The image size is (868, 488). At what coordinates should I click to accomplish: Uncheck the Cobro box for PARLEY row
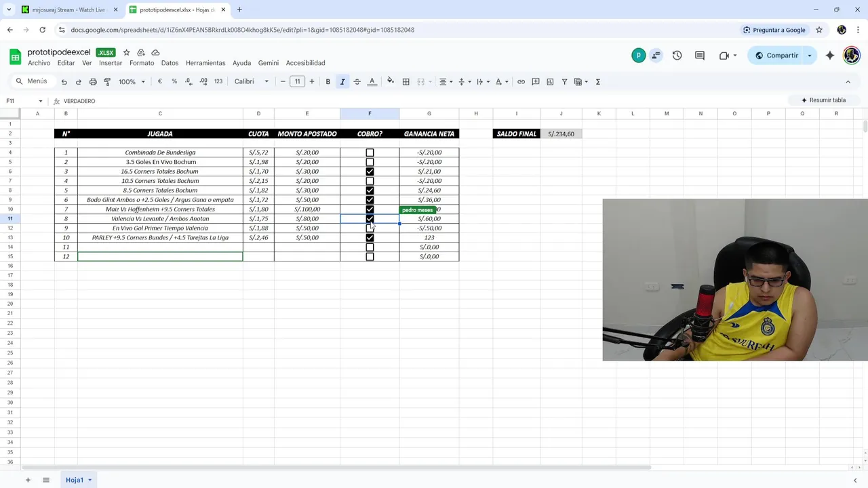(x=370, y=238)
